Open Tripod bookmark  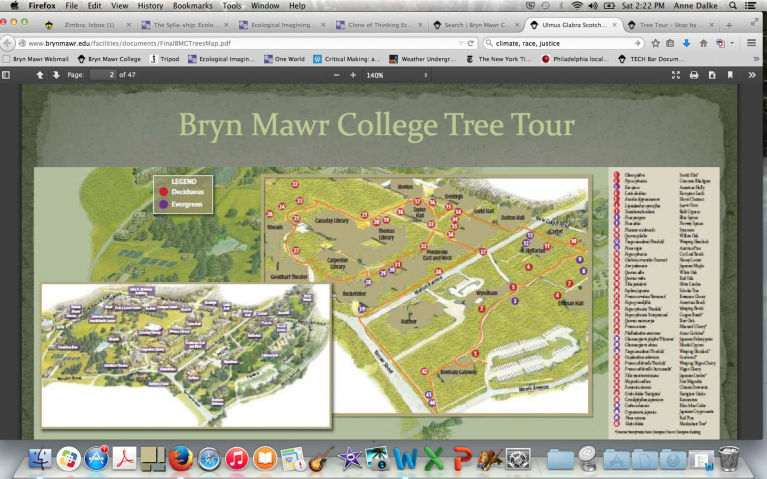(165, 59)
